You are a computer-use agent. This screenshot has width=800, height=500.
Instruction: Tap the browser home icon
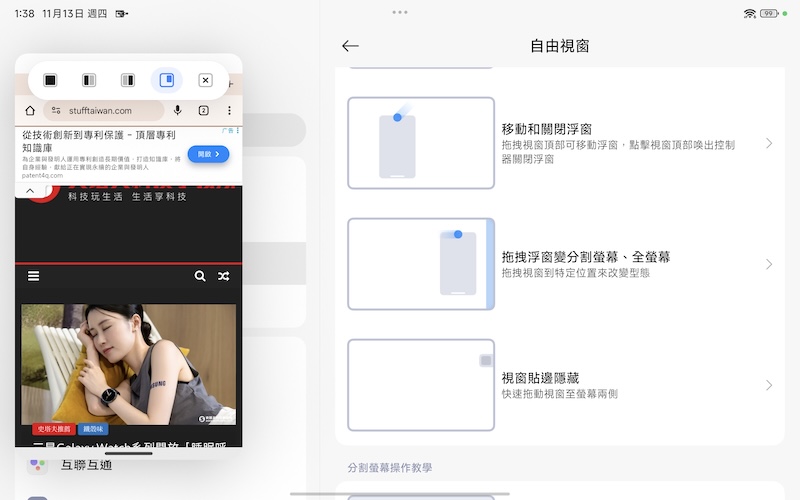tap(30, 111)
